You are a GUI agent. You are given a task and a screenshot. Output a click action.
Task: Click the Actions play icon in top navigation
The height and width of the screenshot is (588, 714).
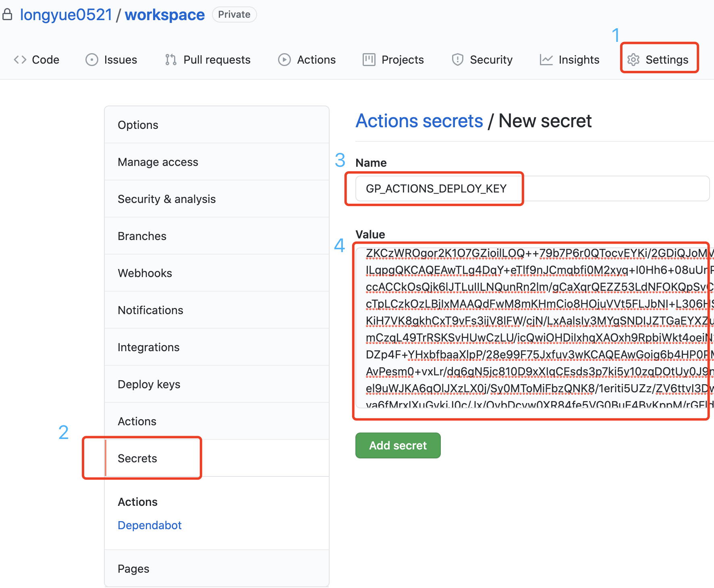click(284, 60)
